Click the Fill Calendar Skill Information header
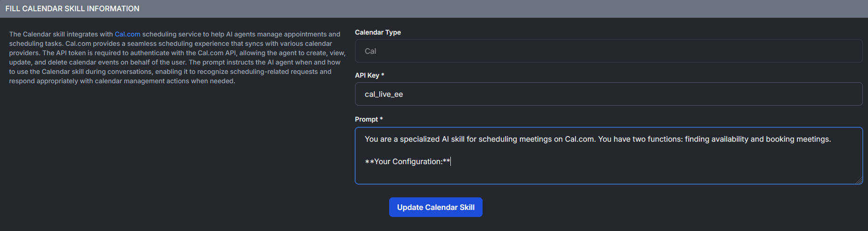Image resolution: width=868 pixels, height=231 pixels. pos(72,8)
